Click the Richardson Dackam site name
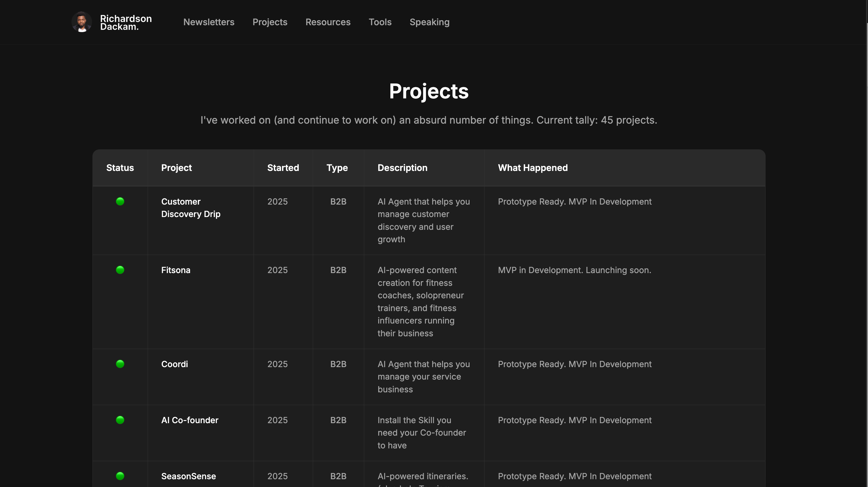The height and width of the screenshot is (487, 868). (126, 22)
